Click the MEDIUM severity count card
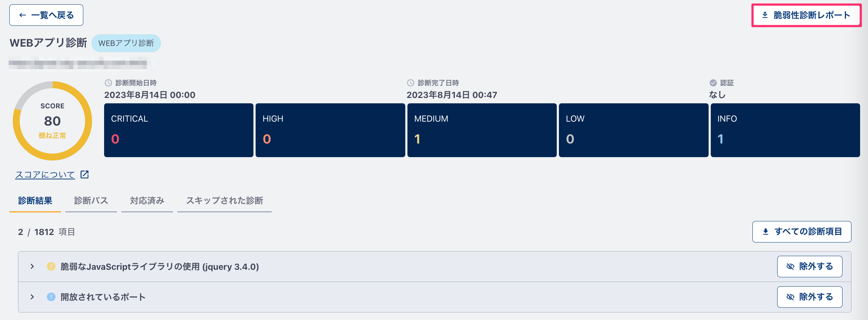This screenshot has height=320, width=868. (482, 130)
